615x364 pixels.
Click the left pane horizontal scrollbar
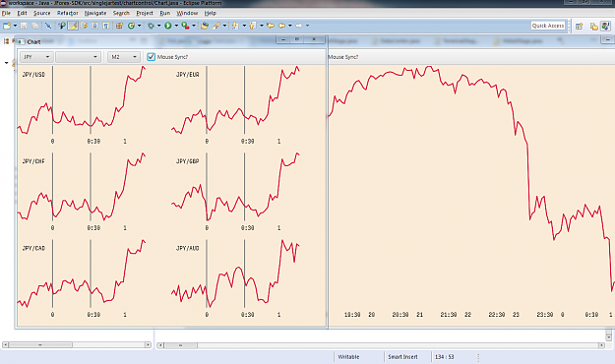point(77,344)
